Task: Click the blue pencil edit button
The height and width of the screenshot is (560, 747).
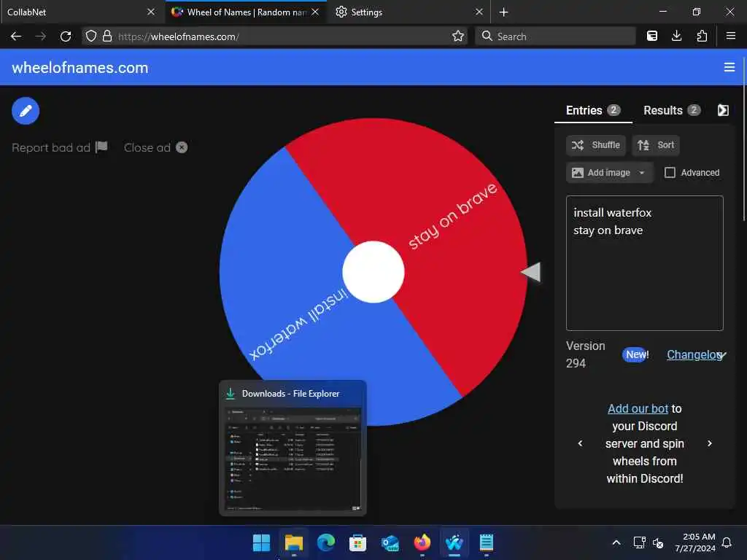Action: click(x=26, y=111)
